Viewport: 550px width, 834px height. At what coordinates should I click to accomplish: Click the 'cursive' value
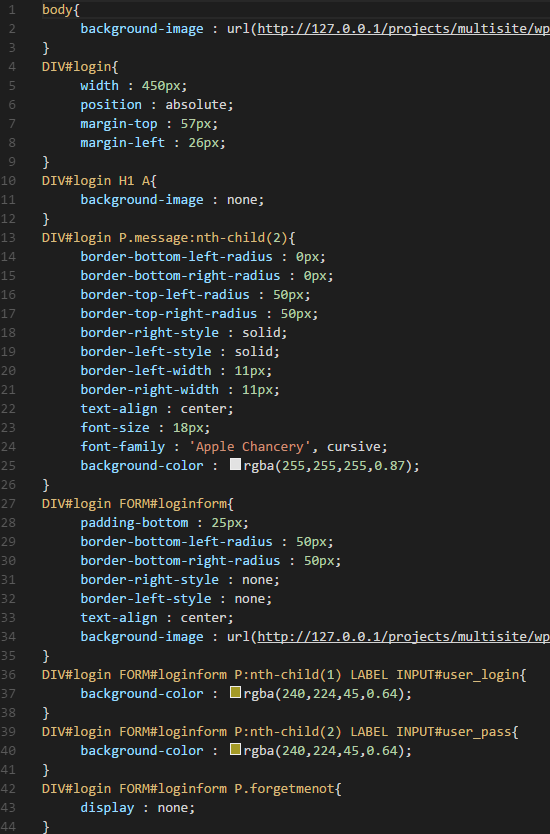pos(353,447)
